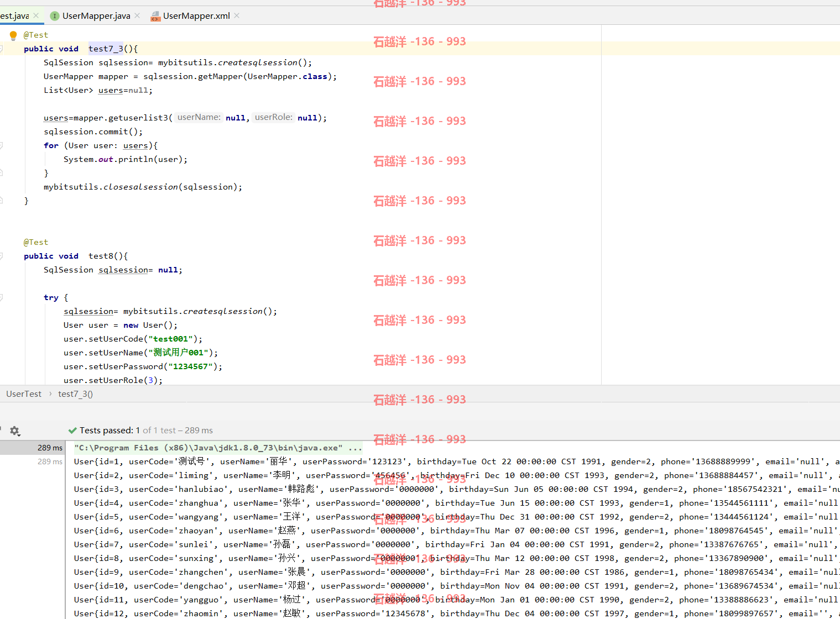
Task: Click console row with userCode 'hanlubiao'
Action: (x=457, y=489)
